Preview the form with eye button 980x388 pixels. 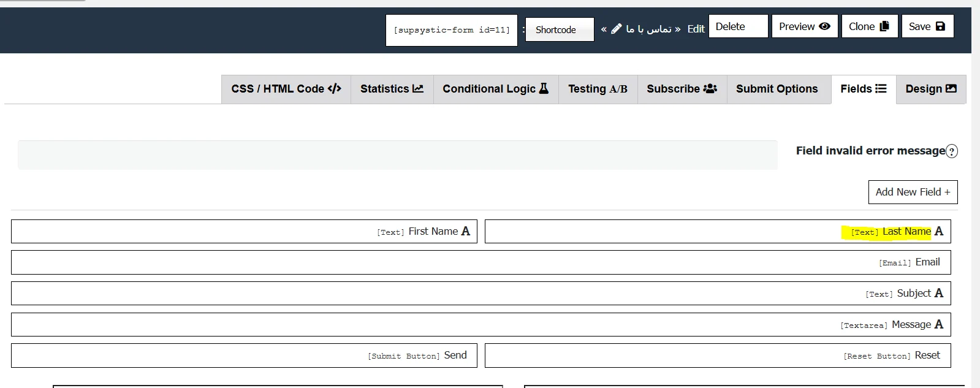coord(804,26)
